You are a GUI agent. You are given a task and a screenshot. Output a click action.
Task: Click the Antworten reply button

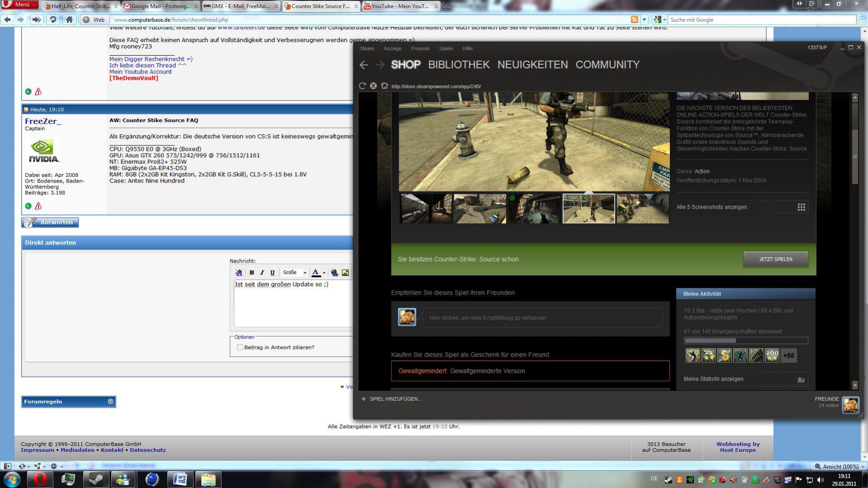(x=50, y=222)
